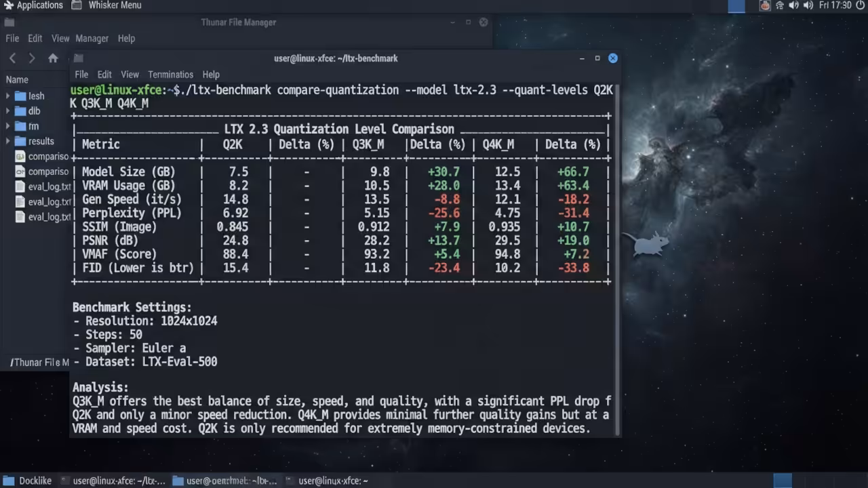This screenshot has height=488, width=868.
Task: Switch to the ltx-benchmark terminal taskbar button
Action: point(113,481)
